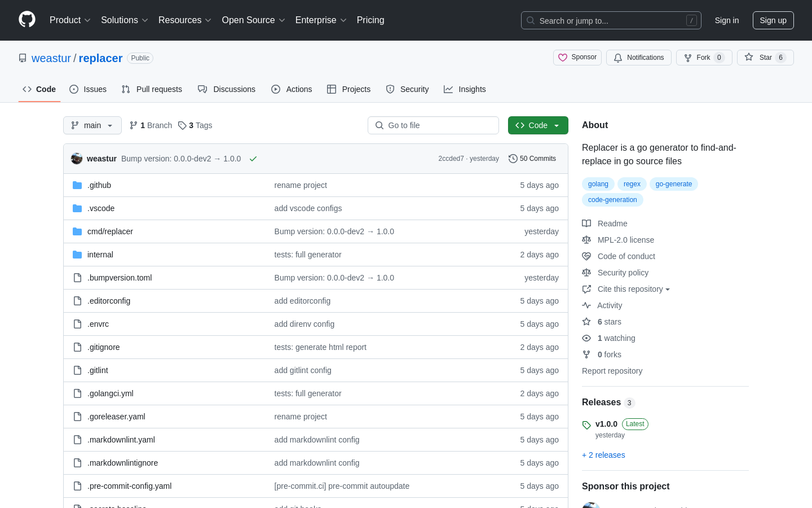Click the stars count star icon

[x=586, y=322]
